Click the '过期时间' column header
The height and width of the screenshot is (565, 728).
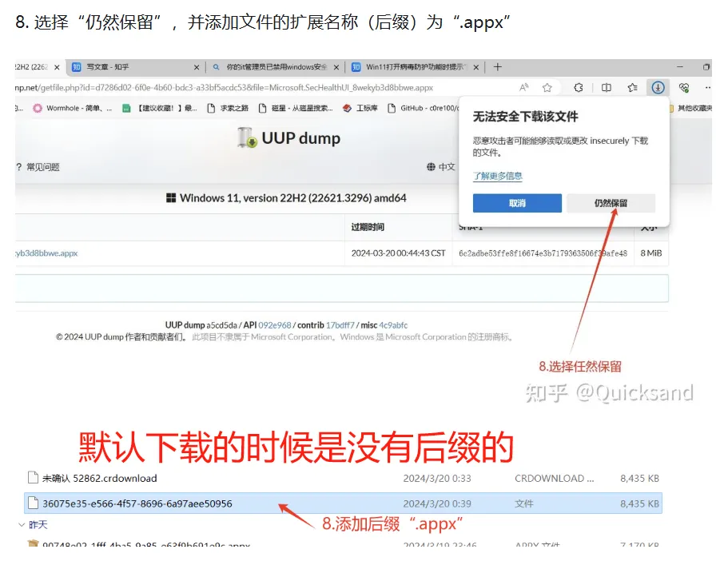tap(368, 227)
